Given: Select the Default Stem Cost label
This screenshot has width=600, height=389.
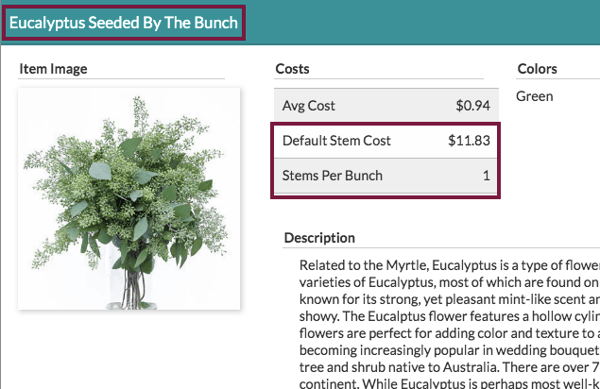Looking at the screenshot, I should [x=336, y=141].
